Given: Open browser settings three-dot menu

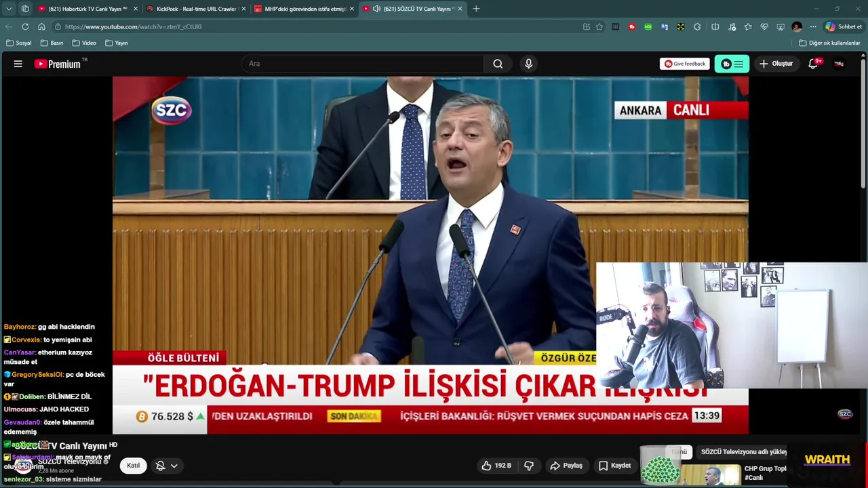Looking at the screenshot, I should [x=813, y=26].
